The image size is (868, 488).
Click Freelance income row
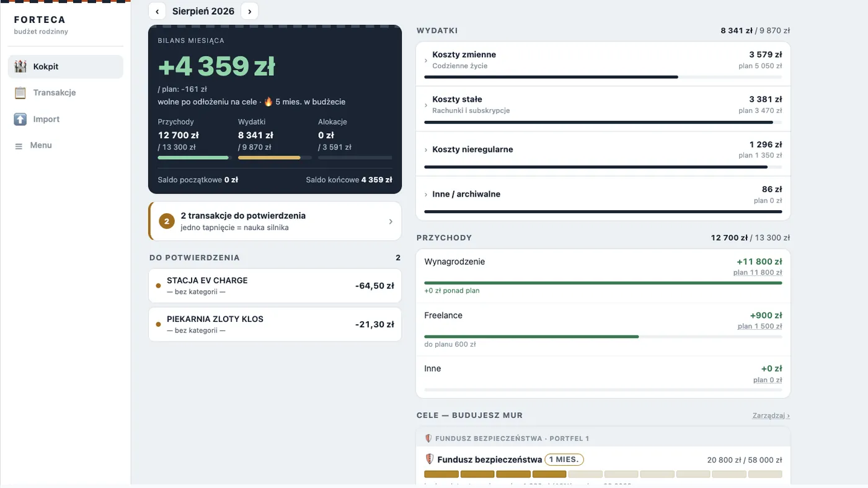coord(603,329)
